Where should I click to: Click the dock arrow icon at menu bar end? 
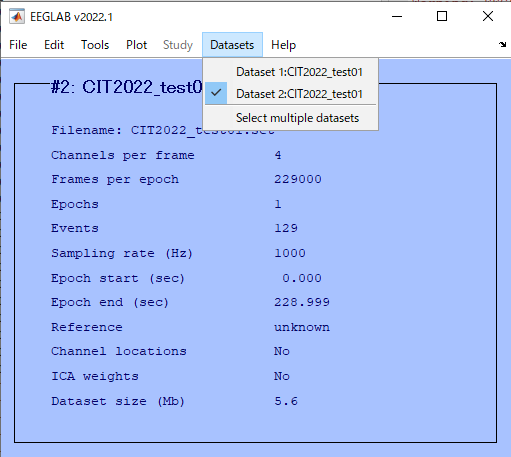[503, 44]
